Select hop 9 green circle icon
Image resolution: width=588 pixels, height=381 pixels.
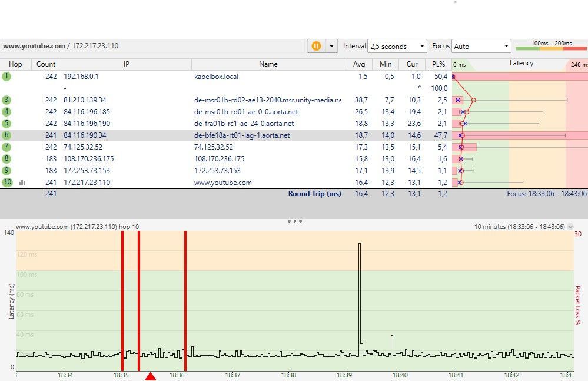6,171
